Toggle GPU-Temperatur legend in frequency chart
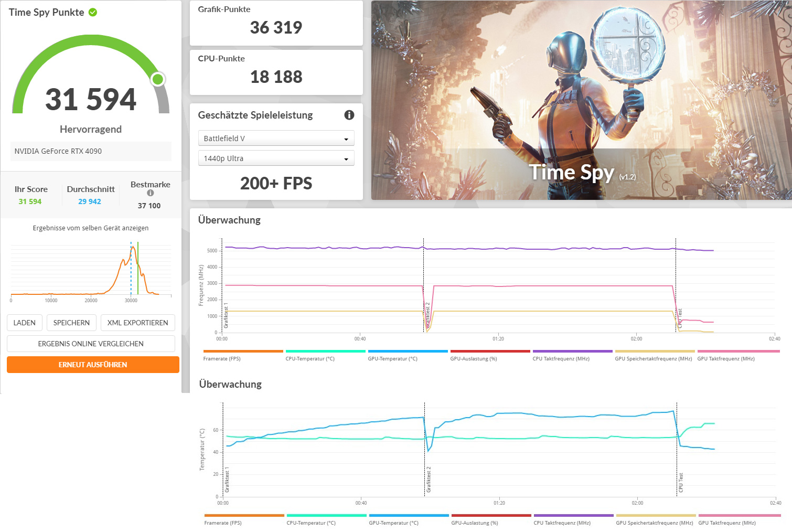 [408, 355]
